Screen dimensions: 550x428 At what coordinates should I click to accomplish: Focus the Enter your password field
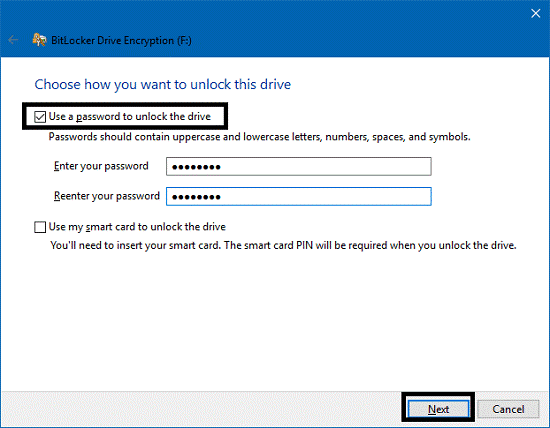click(x=299, y=167)
